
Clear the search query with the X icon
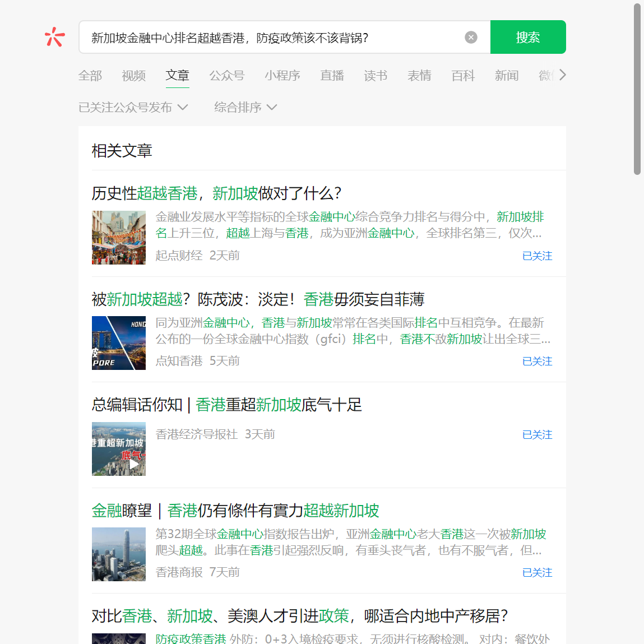[471, 38]
